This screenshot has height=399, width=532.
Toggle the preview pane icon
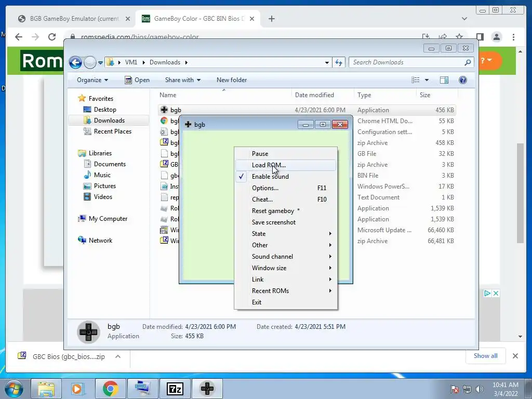click(444, 80)
